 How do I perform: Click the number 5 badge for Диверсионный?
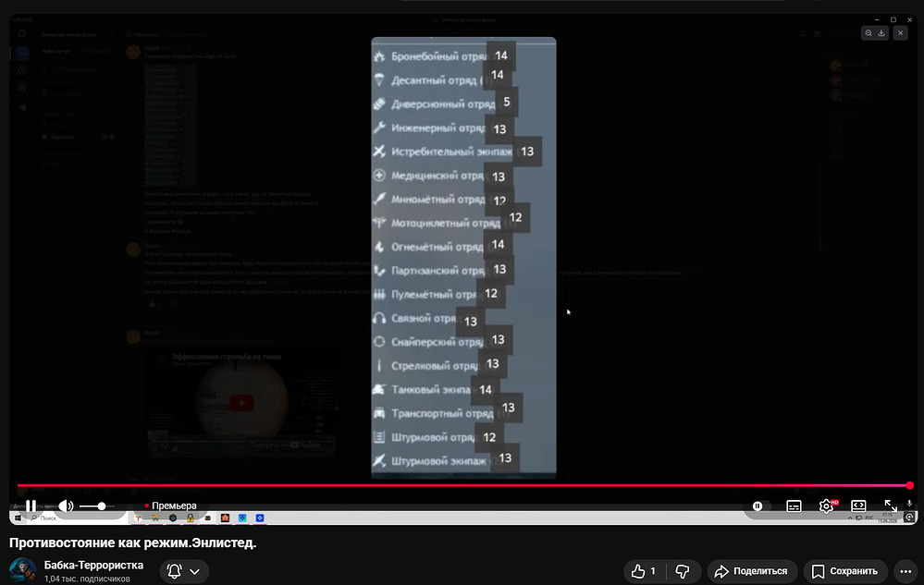pyautogui.click(x=506, y=102)
